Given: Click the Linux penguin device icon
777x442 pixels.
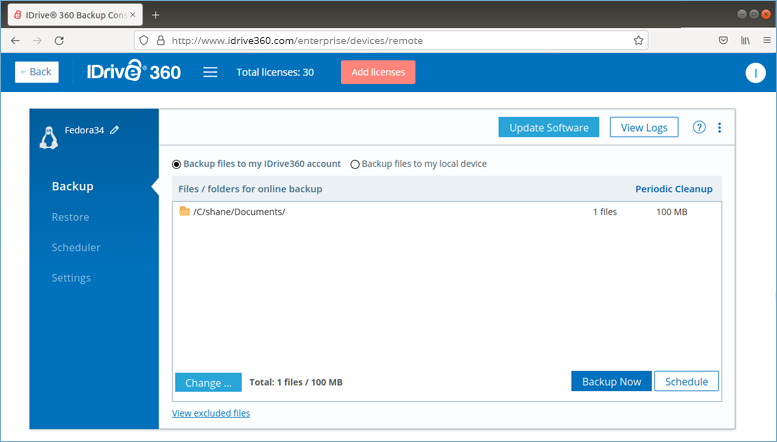Looking at the screenshot, I should (49, 138).
